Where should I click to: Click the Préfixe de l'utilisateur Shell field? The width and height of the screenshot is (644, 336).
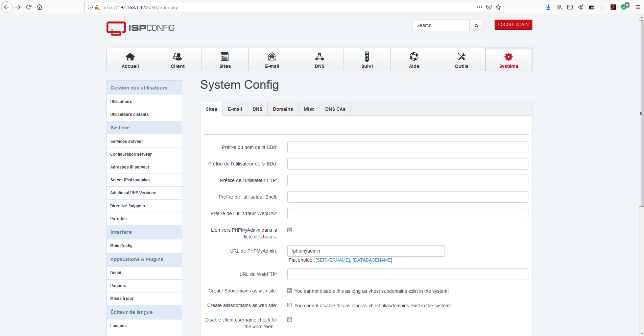click(408, 197)
